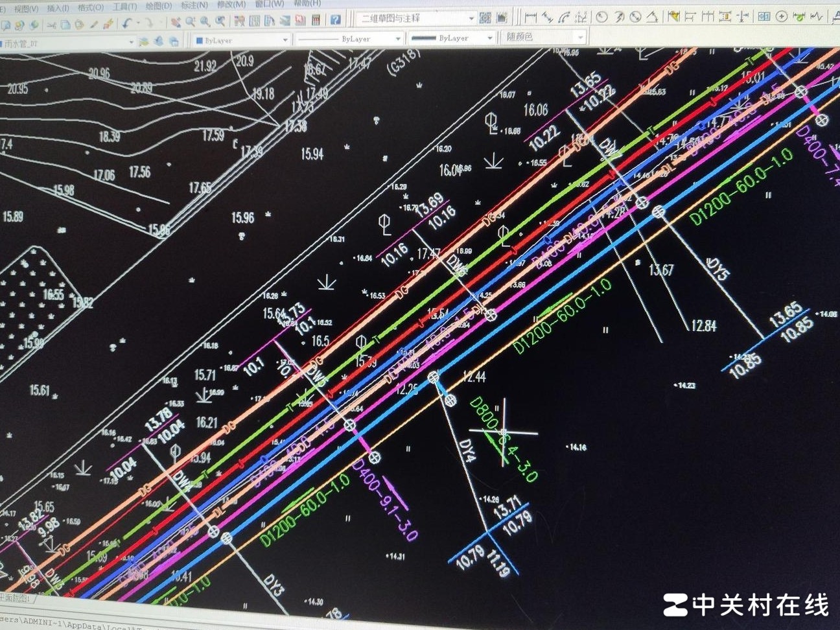Open the Layer Properties Manager icon
The image size is (840, 630).
tap(144, 41)
